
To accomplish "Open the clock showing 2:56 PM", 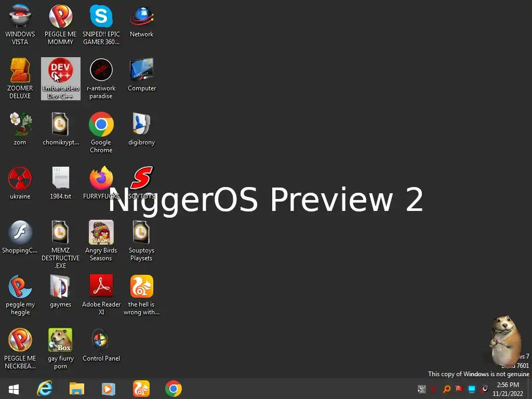I will coord(508,389).
